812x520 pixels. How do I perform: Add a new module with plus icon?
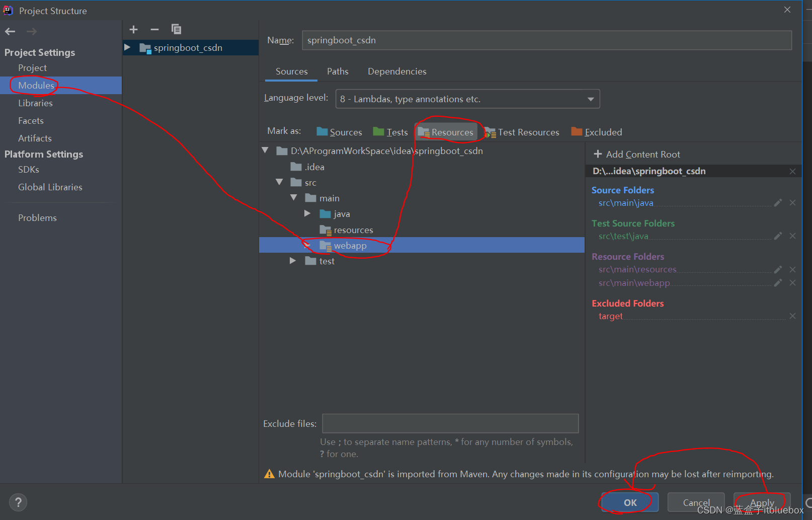coord(133,29)
